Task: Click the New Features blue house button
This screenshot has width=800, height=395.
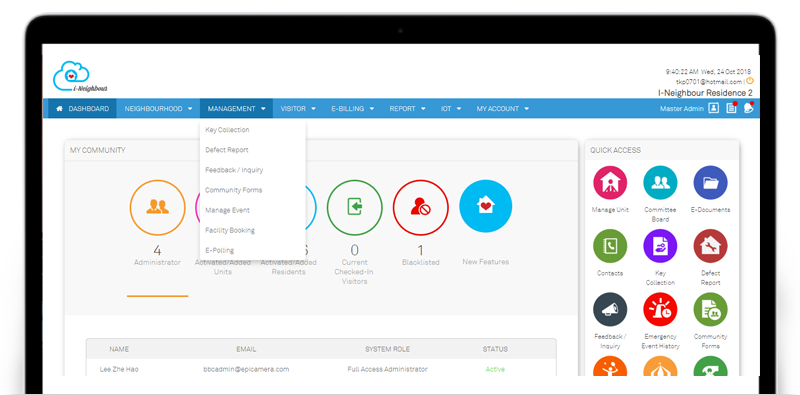Action: coord(486,206)
